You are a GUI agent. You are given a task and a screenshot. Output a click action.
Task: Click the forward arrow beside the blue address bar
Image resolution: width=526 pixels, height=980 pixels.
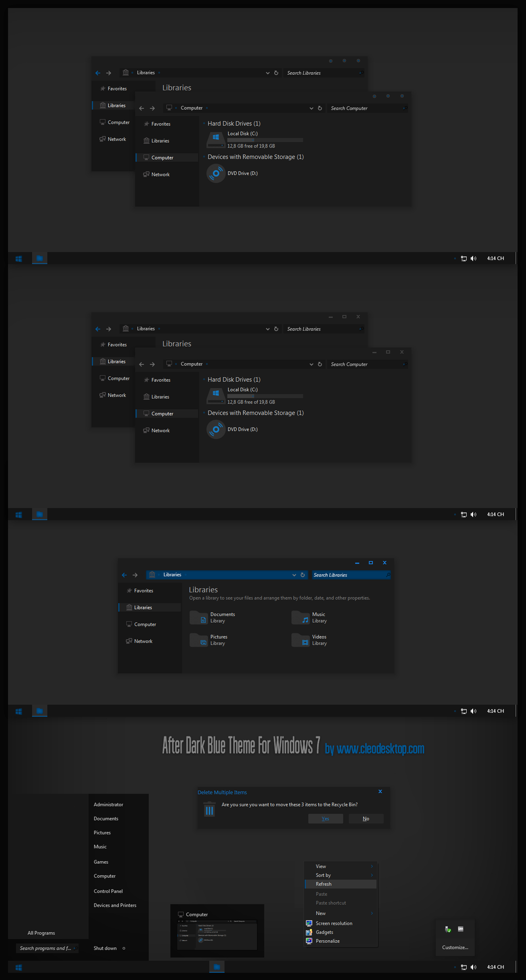tap(135, 575)
